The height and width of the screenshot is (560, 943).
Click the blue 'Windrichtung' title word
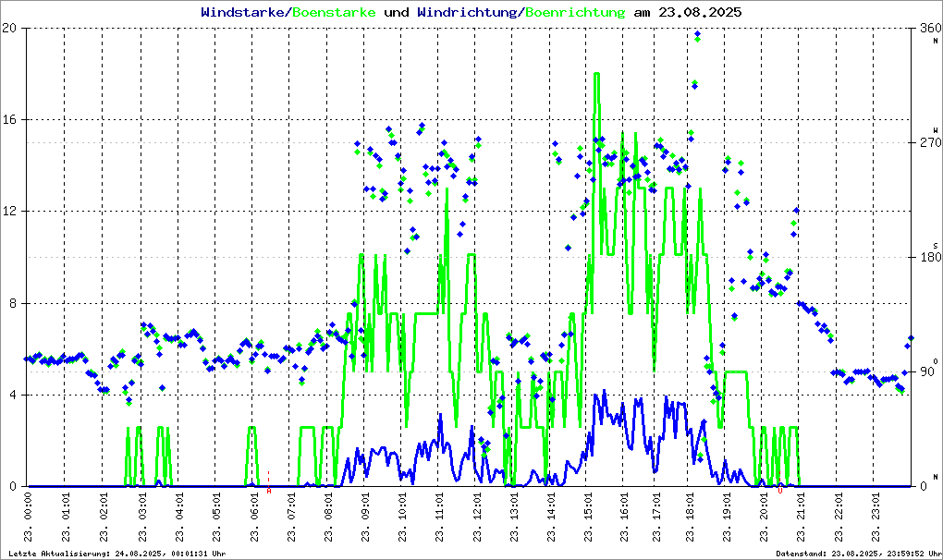(467, 12)
